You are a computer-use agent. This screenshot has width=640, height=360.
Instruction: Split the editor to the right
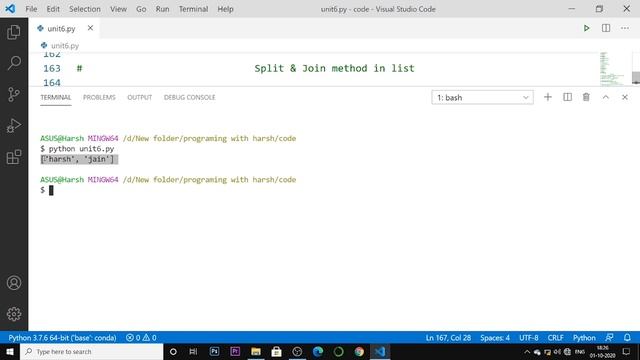(x=606, y=28)
